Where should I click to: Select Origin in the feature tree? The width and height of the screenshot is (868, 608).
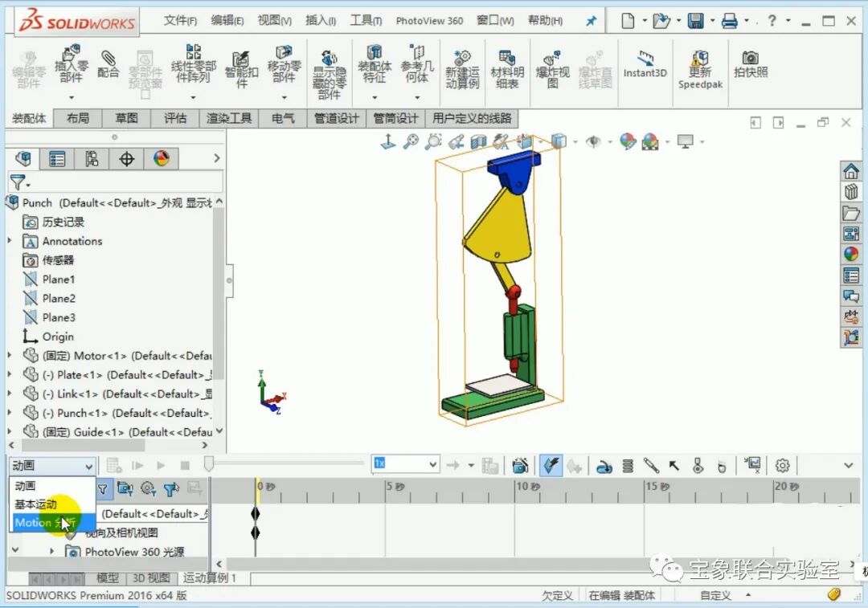58,337
